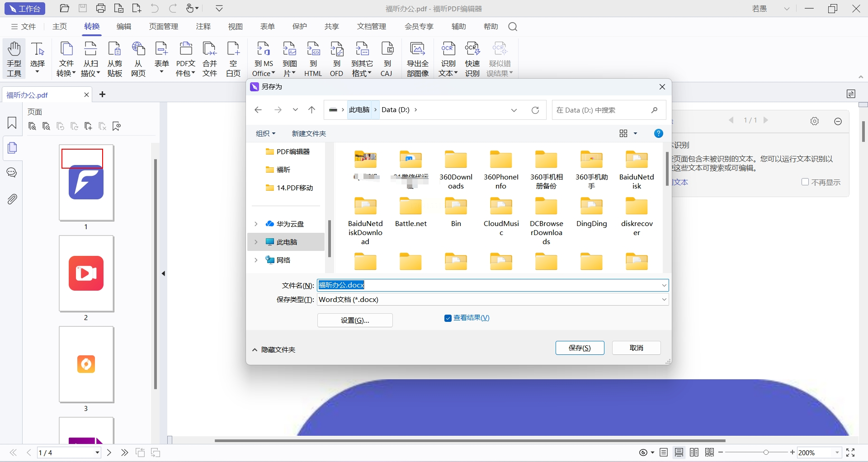Open the attachments paperclip panel icon

12,199
